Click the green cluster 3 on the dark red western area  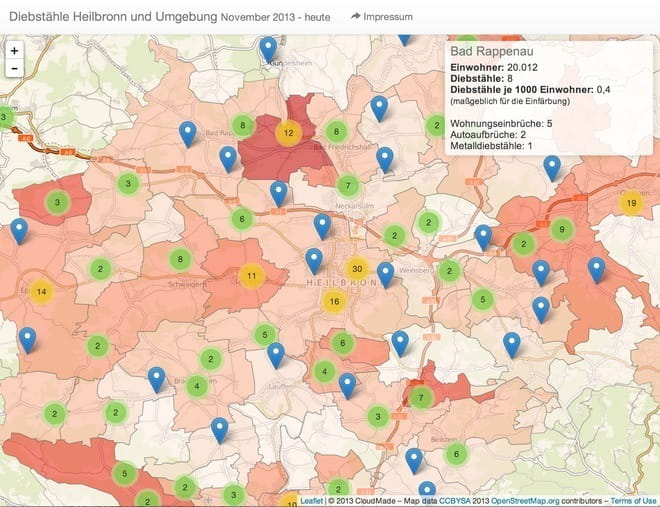pyautogui.click(x=57, y=202)
